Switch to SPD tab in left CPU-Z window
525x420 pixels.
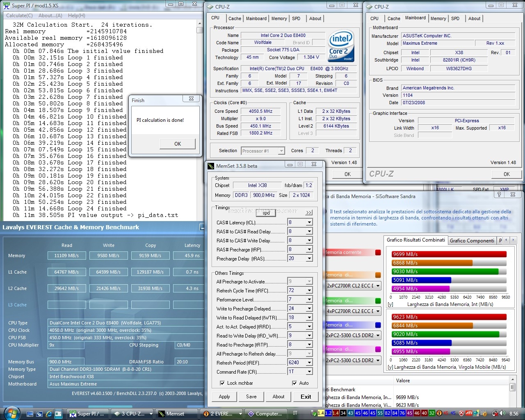coord(296,18)
